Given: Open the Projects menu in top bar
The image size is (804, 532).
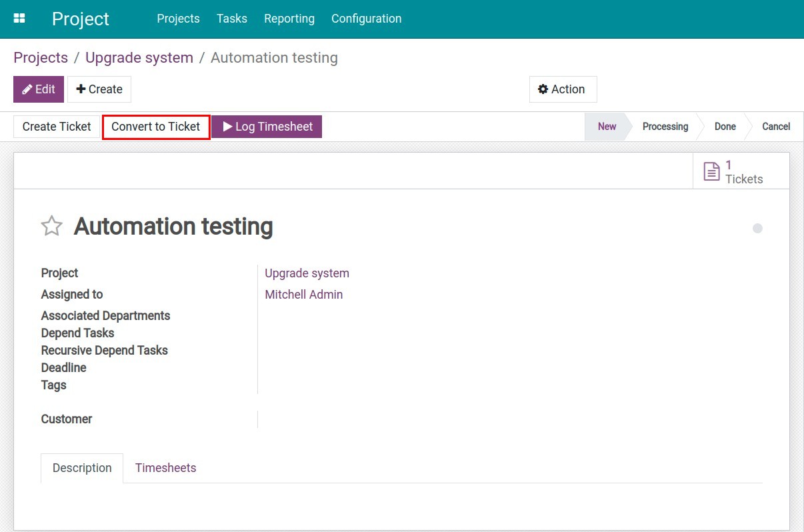Looking at the screenshot, I should point(178,19).
